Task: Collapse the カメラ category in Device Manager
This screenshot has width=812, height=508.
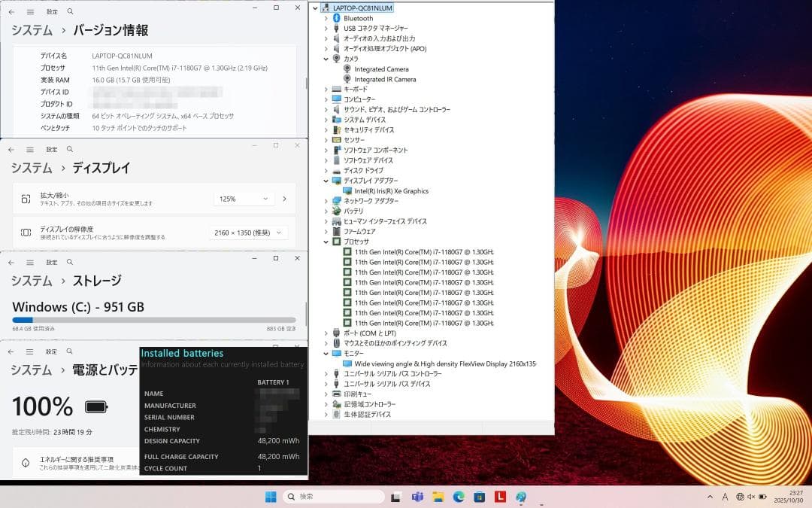Action: [x=325, y=58]
